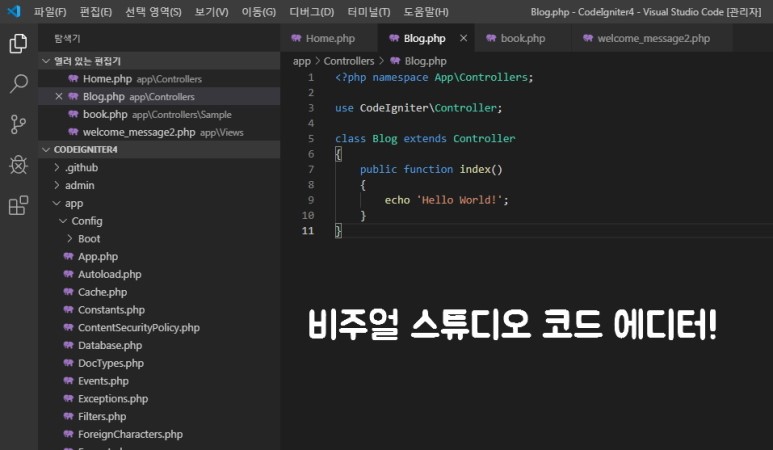Screen dimensions: 773x450
Task: Select the Blog.php editor tab
Action: [424, 38]
